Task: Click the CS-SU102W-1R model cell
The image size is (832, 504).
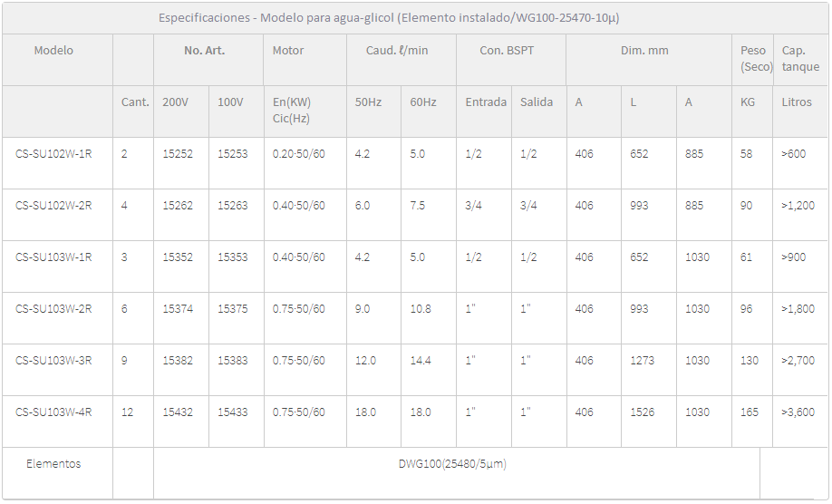Action: [53, 154]
